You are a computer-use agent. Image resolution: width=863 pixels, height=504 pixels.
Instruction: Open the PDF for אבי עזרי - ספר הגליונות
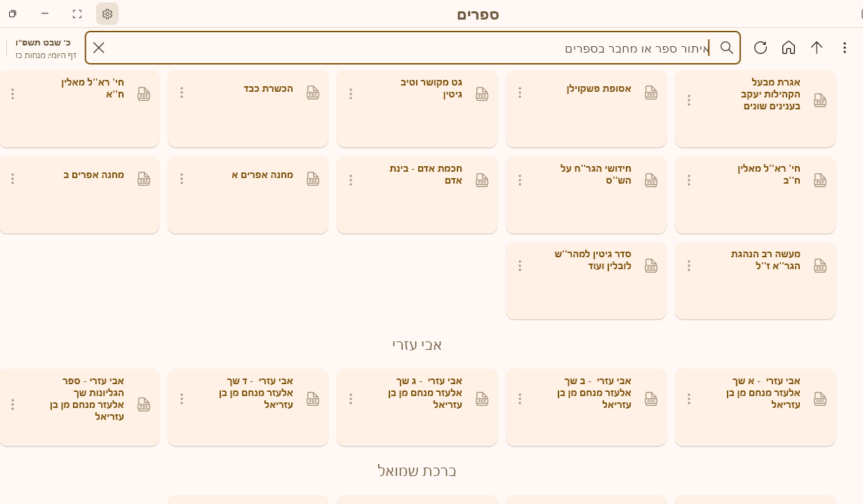click(x=144, y=404)
